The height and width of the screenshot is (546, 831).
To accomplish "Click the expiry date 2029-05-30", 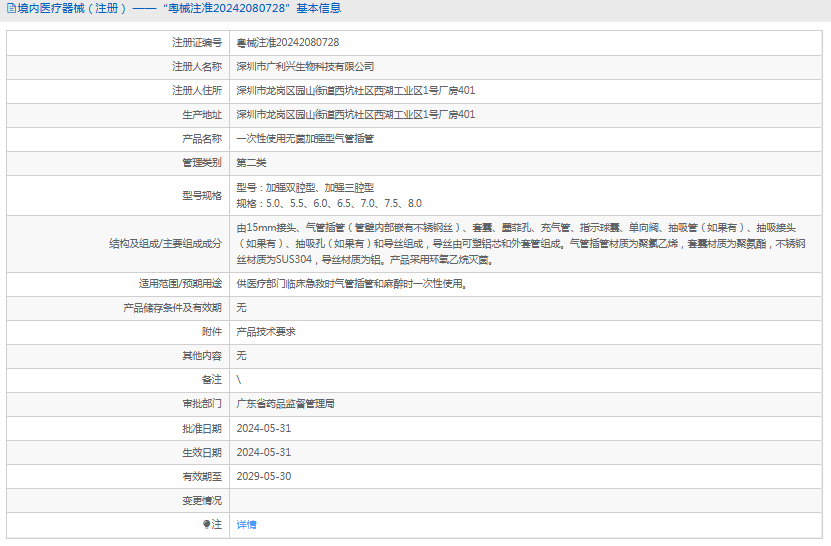I will pos(263,476).
